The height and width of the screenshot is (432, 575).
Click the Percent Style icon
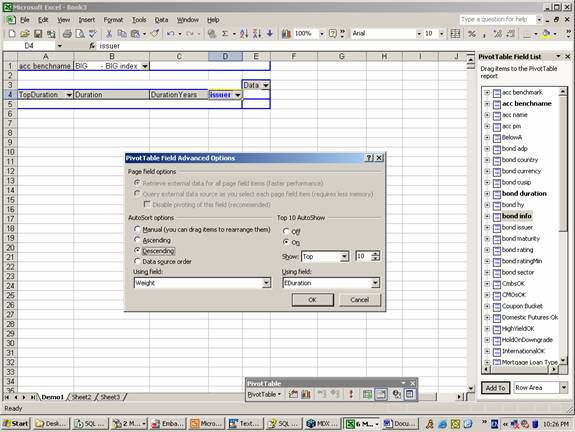point(472,34)
